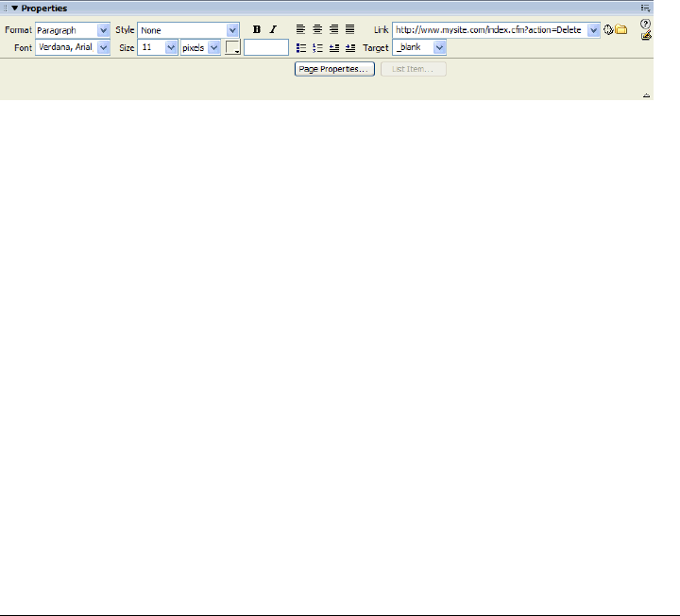Collapse the Properties panel title triangle
Screen dimensions: 680x616
pos(15,9)
